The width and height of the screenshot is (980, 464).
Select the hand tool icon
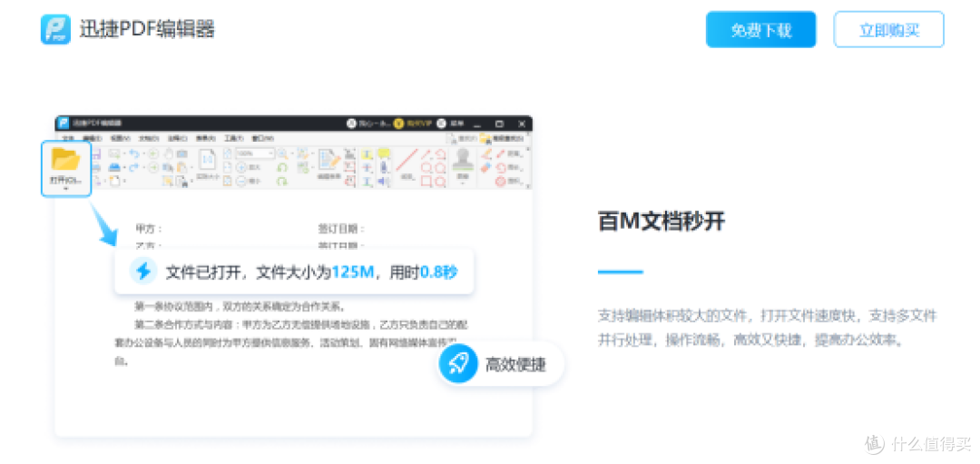(168, 153)
